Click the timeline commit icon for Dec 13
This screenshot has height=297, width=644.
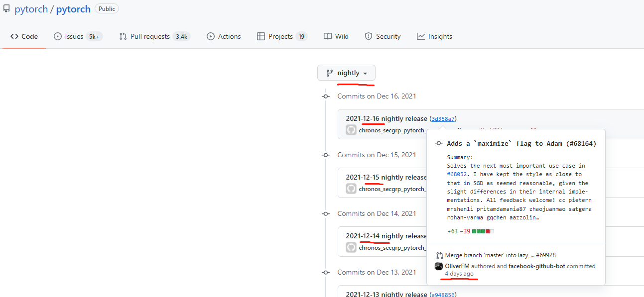[326, 273]
